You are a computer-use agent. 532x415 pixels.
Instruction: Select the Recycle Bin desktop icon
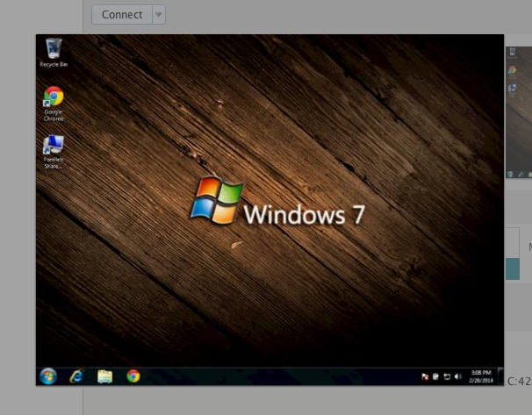(x=54, y=53)
